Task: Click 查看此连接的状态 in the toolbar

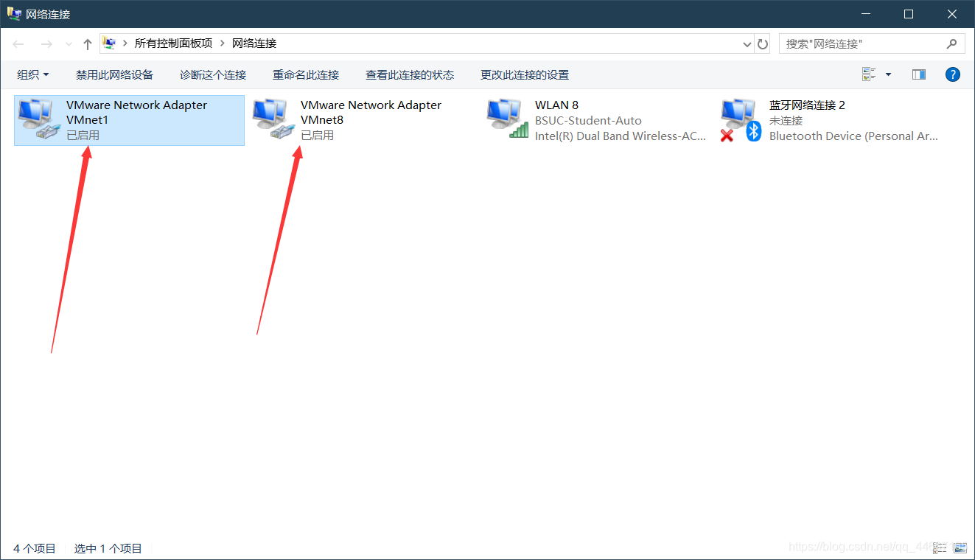Action: coord(410,74)
